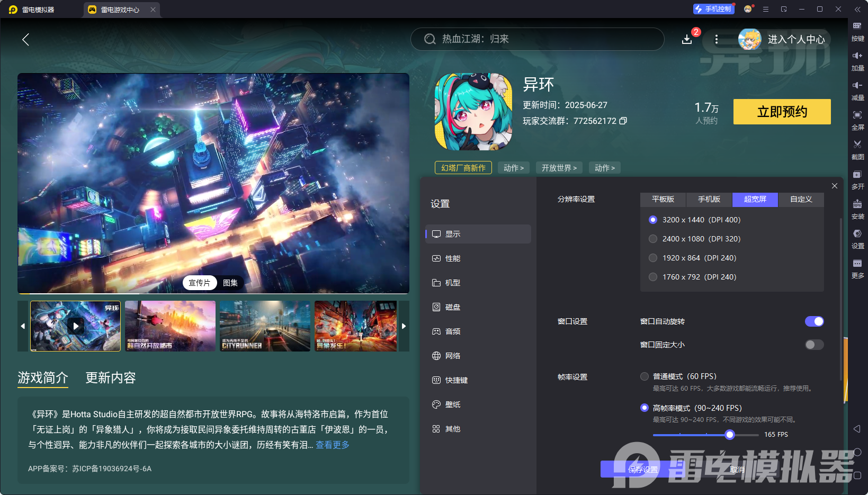Toggle 窗口自动旋转 switch off

[x=815, y=321]
